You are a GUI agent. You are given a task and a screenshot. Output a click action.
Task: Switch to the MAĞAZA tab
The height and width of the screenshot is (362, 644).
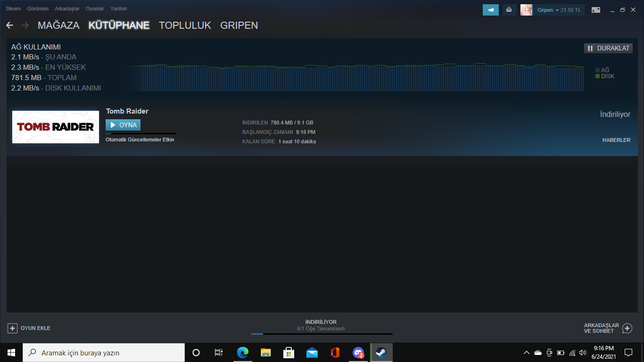pyautogui.click(x=58, y=25)
